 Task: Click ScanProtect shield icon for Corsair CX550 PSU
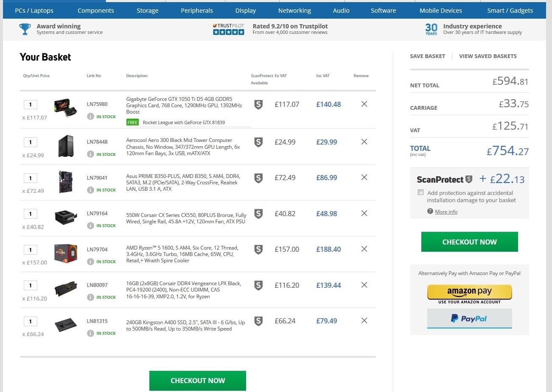(x=258, y=214)
